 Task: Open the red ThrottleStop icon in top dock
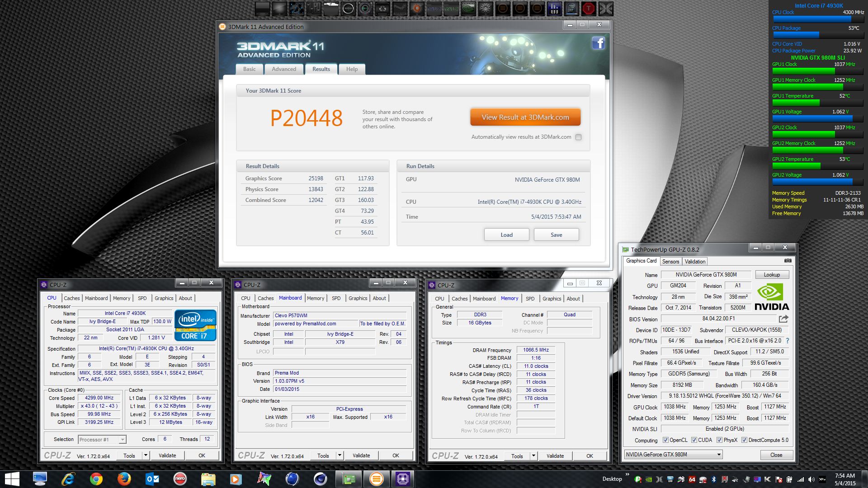point(589,8)
